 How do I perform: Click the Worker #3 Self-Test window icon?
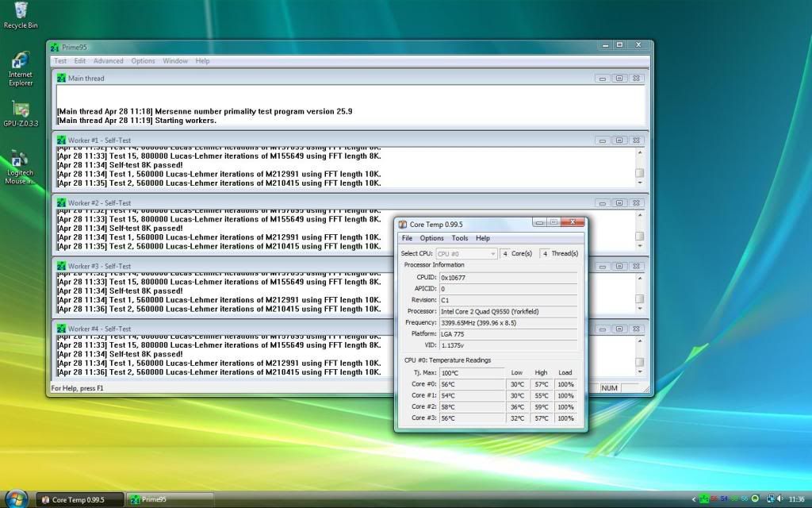coord(62,267)
